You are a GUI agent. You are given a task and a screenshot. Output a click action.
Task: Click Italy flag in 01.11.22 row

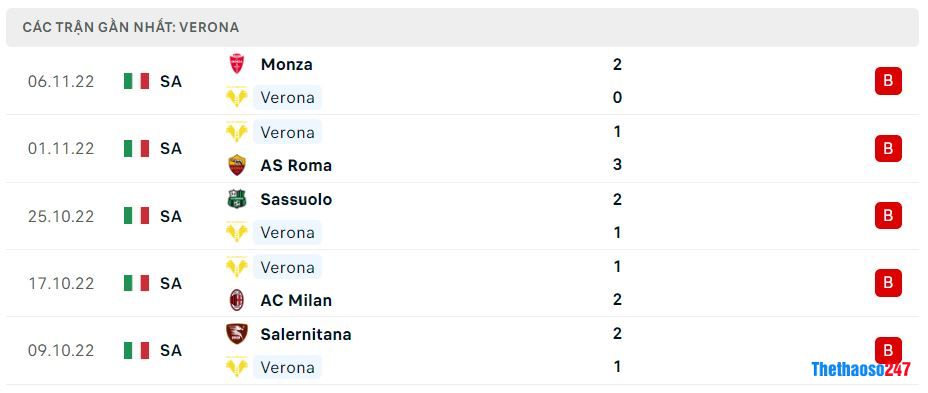(x=137, y=149)
